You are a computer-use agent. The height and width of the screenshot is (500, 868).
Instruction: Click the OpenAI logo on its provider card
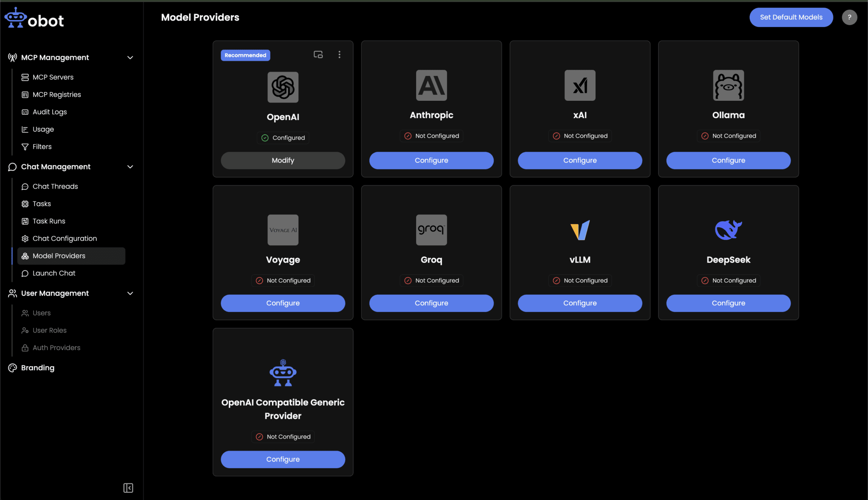tap(283, 87)
